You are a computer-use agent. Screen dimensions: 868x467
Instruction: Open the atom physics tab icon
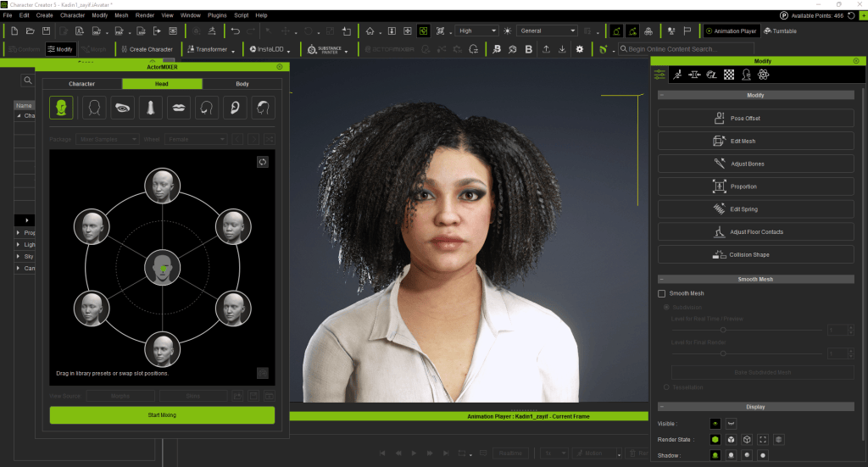[764, 75]
